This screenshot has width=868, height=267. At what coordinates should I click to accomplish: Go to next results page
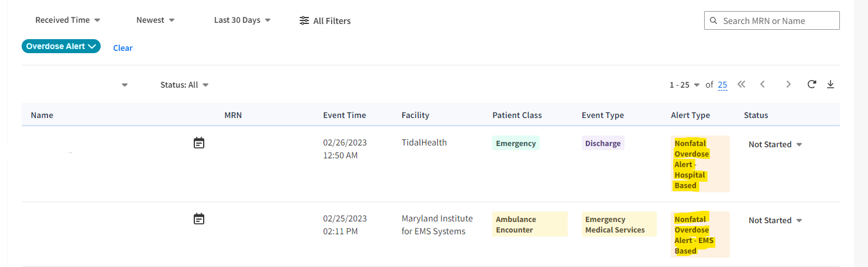788,84
